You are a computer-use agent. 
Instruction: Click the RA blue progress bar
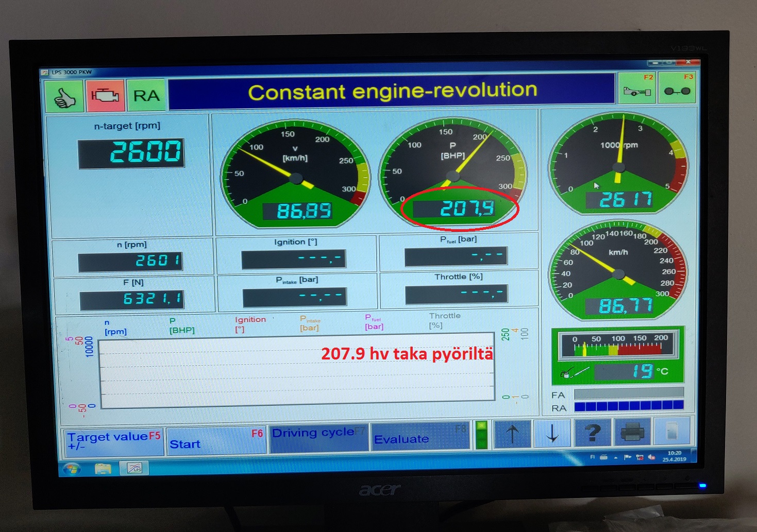(629, 406)
